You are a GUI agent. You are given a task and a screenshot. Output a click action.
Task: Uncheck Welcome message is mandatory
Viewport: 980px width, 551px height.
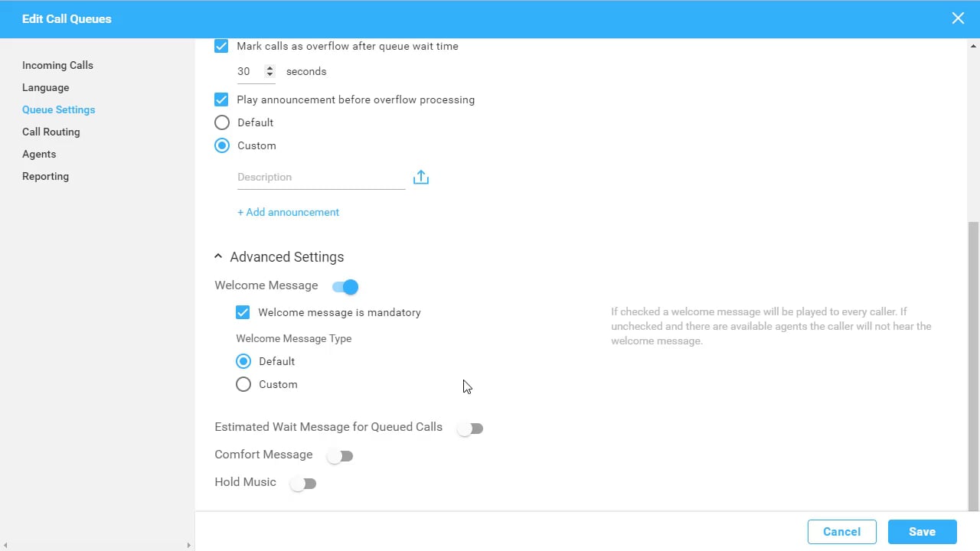(243, 312)
